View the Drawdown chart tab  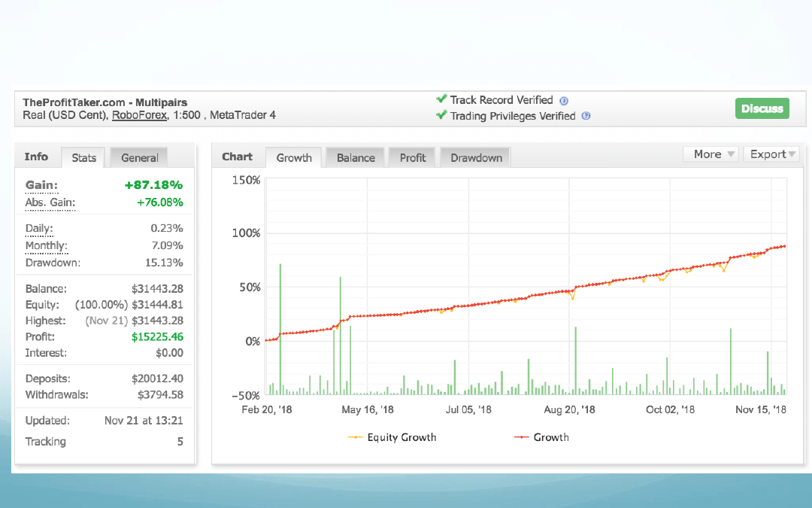tap(476, 157)
